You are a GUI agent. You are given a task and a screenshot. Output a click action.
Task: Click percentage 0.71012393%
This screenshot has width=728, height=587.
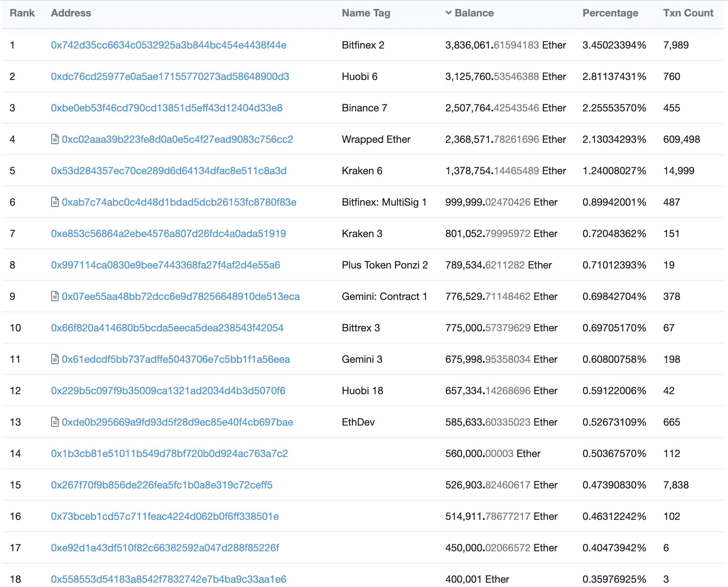[614, 265]
